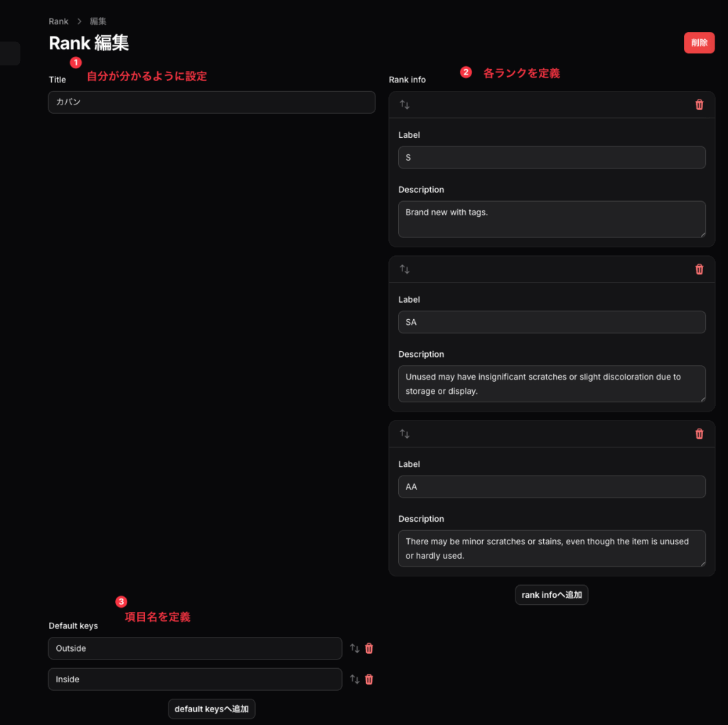Click reorder arrows on the AA rank card
Image resolution: width=728 pixels, height=725 pixels.
coord(405,434)
